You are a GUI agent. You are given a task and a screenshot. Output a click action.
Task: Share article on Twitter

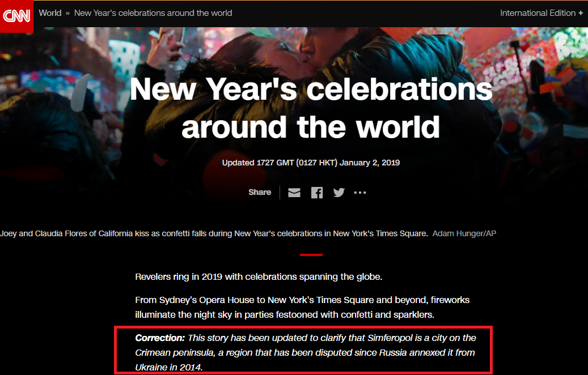[x=339, y=193]
